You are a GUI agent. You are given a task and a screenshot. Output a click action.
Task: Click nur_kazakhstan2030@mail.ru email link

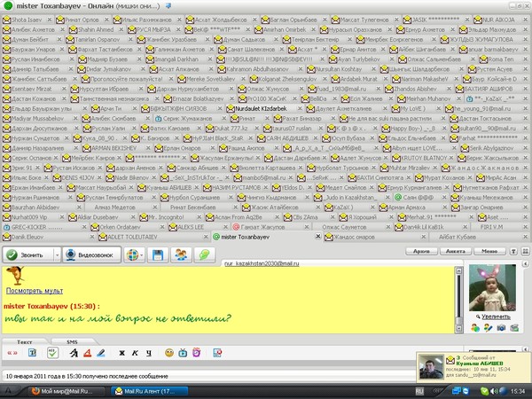[262, 263]
